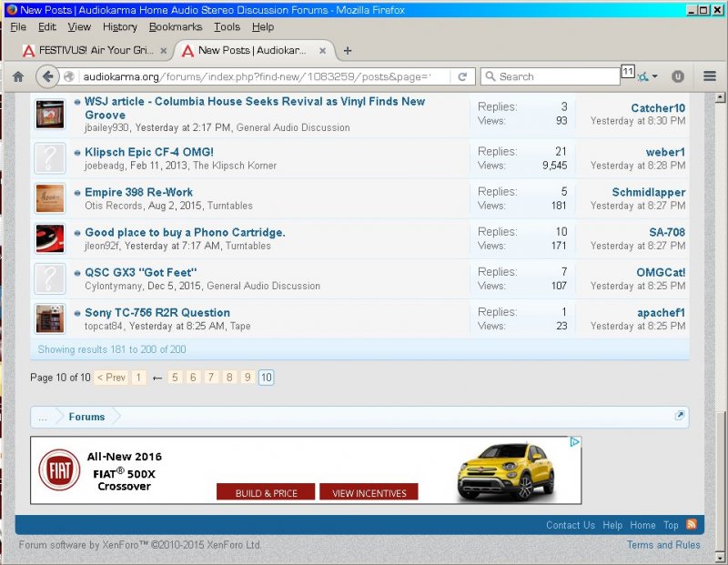Screen dimensions: 728x565
Task: Open the Bookmarks menu
Action: (x=175, y=27)
